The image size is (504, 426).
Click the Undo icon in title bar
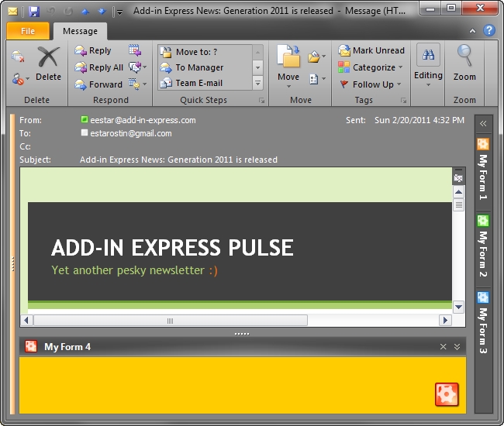tap(50, 12)
